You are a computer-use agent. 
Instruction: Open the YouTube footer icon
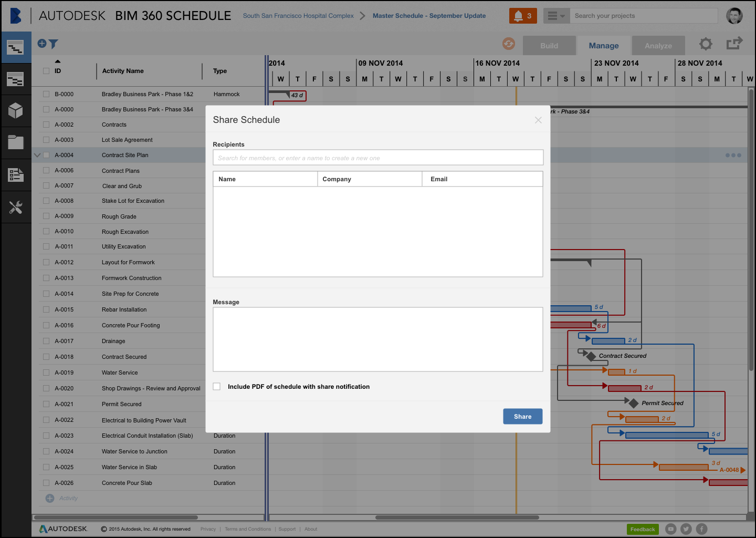coord(670,529)
